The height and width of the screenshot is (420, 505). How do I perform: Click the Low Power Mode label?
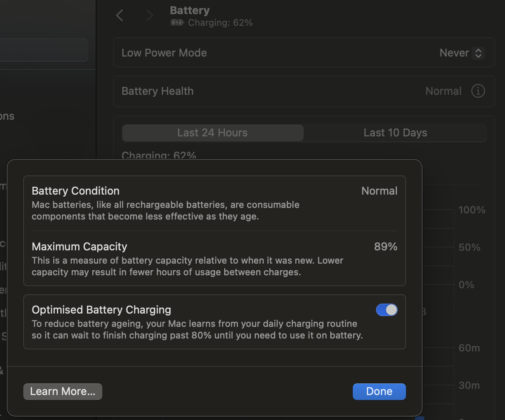[164, 53]
